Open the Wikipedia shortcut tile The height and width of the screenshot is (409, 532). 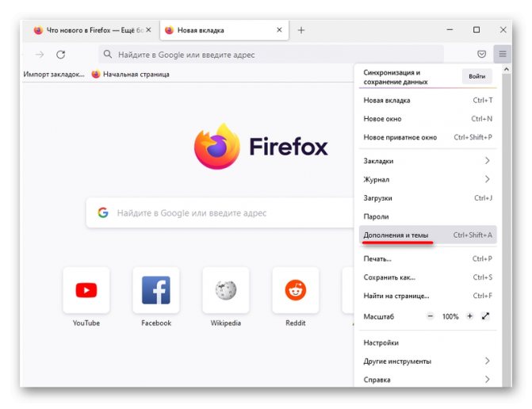click(x=226, y=290)
